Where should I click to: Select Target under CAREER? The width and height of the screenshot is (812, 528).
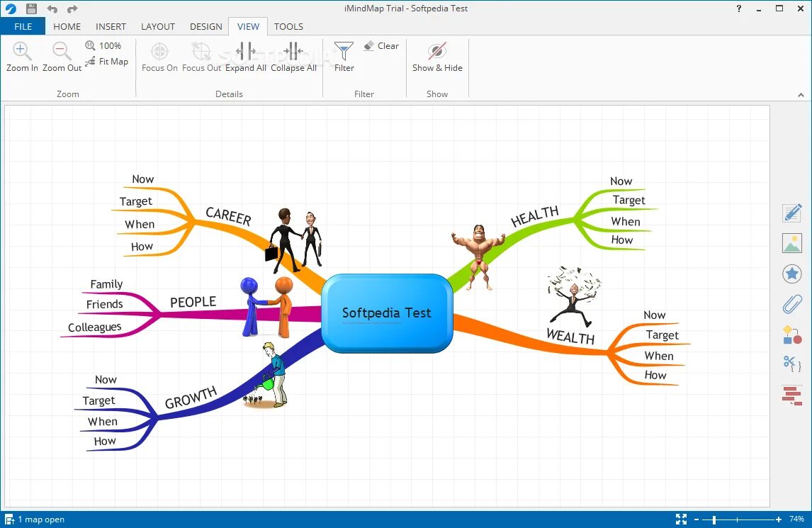point(135,201)
